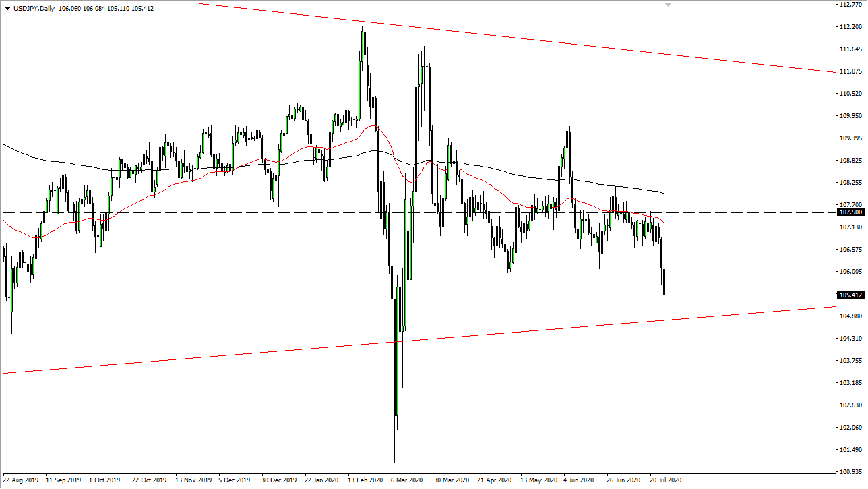The image size is (868, 489).
Task: Click the 22 Aug 2019 date label
Action: pyautogui.click(x=21, y=480)
